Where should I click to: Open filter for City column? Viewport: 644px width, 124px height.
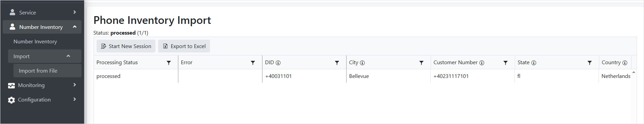click(x=421, y=63)
